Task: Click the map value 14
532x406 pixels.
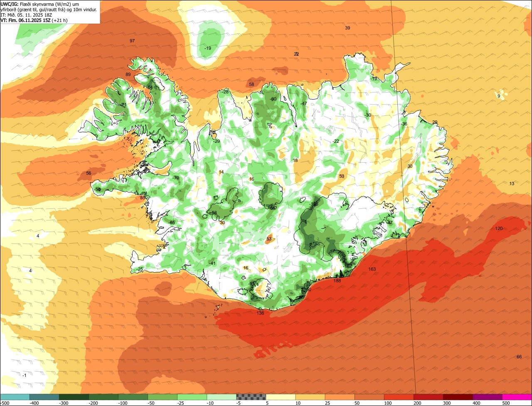Action: tap(221, 172)
